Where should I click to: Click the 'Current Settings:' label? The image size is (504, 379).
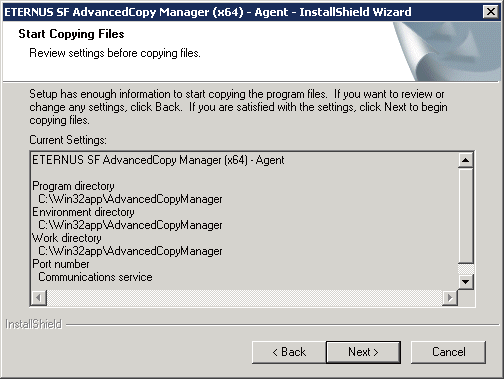click(68, 140)
